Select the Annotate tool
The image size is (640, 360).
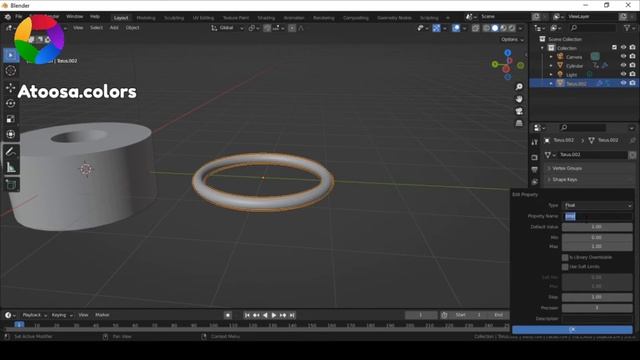(11, 152)
